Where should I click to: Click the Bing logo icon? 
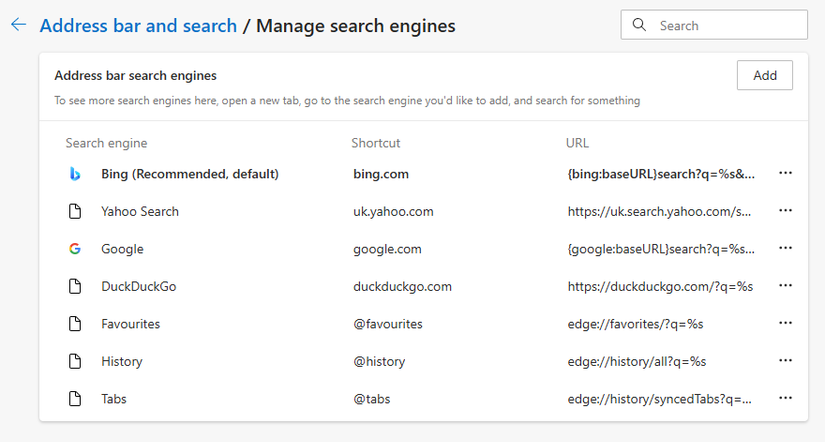[74, 174]
